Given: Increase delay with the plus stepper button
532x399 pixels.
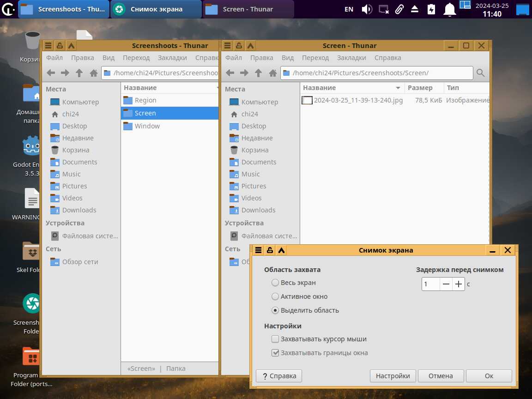Looking at the screenshot, I should point(458,284).
